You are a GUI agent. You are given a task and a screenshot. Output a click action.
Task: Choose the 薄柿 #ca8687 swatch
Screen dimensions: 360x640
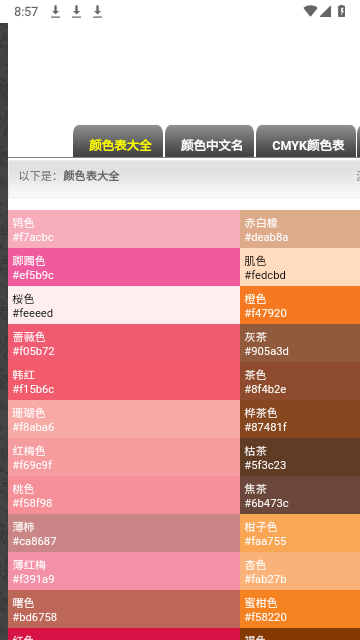[124, 533]
